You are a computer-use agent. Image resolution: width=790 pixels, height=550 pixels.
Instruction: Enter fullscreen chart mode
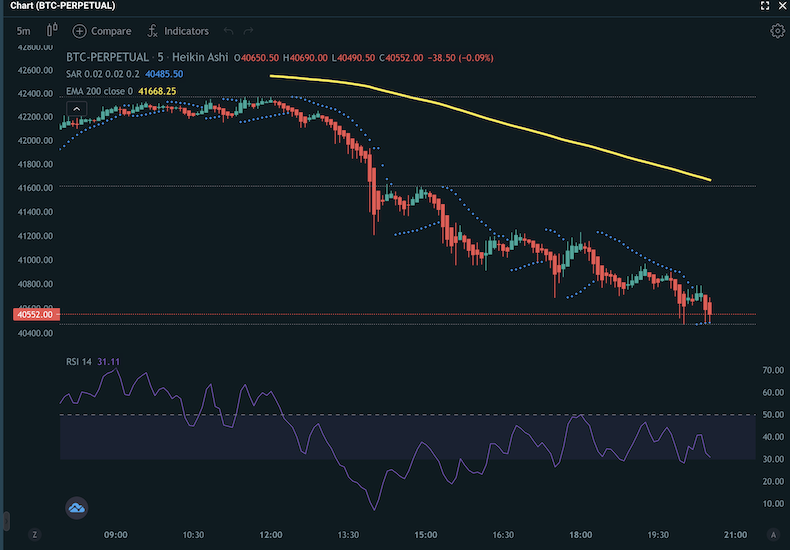765,6
